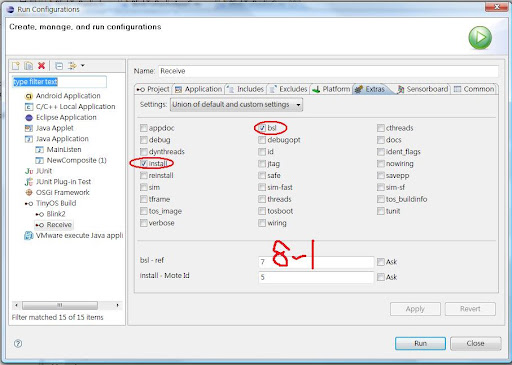The width and height of the screenshot is (512, 365).
Task: Delete selected configuration with red X icon
Action: (x=41, y=66)
